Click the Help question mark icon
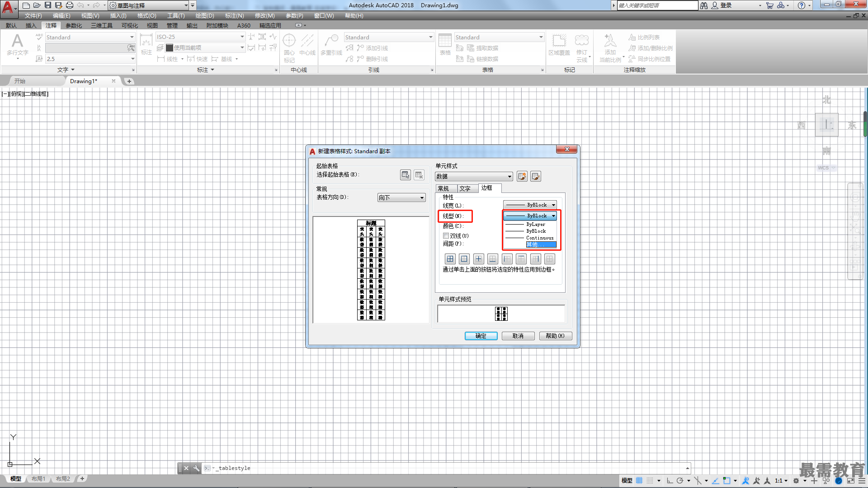868x488 pixels. tap(802, 5)
